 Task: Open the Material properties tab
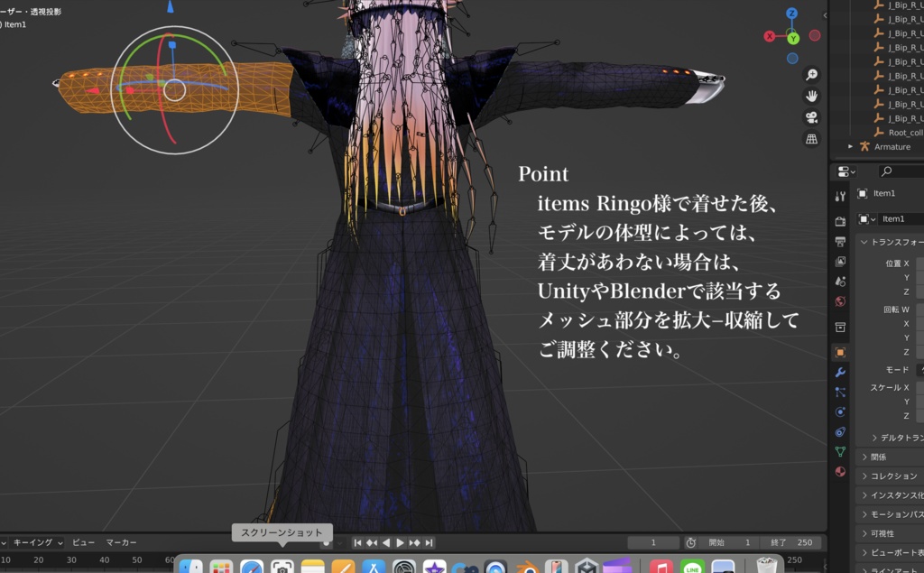(x=840, y=472)
